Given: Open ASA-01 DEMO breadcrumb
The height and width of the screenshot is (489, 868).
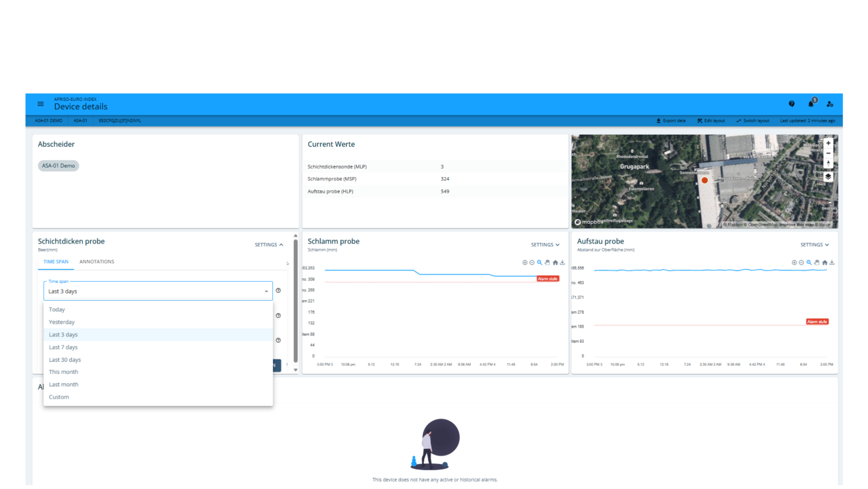Looking at the screenshot, I should pyautogui.click(x=49, y=121).
